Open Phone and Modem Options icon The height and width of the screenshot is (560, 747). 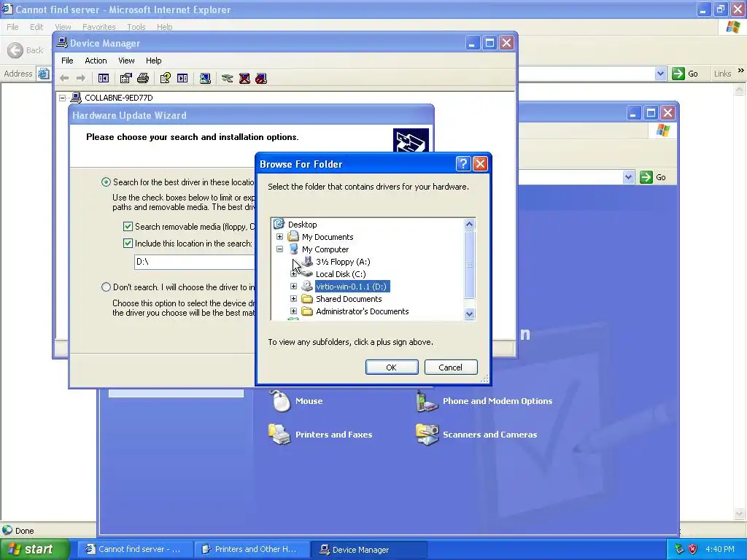(x=426, y=401)
